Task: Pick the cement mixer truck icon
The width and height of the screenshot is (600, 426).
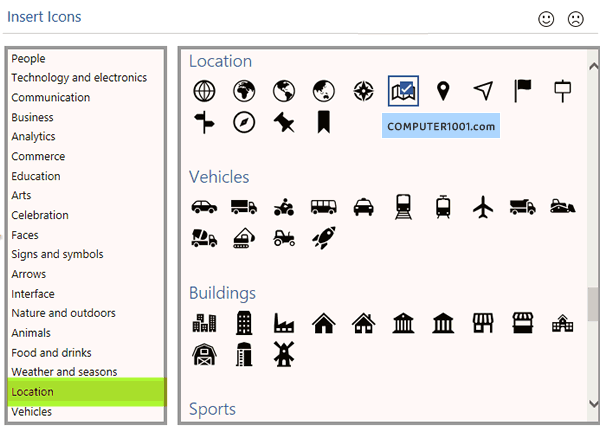Action: point(204,238)
